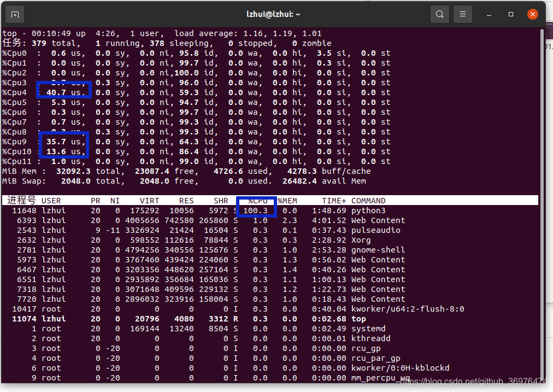Click the top clock time 00:10:49

51,33
